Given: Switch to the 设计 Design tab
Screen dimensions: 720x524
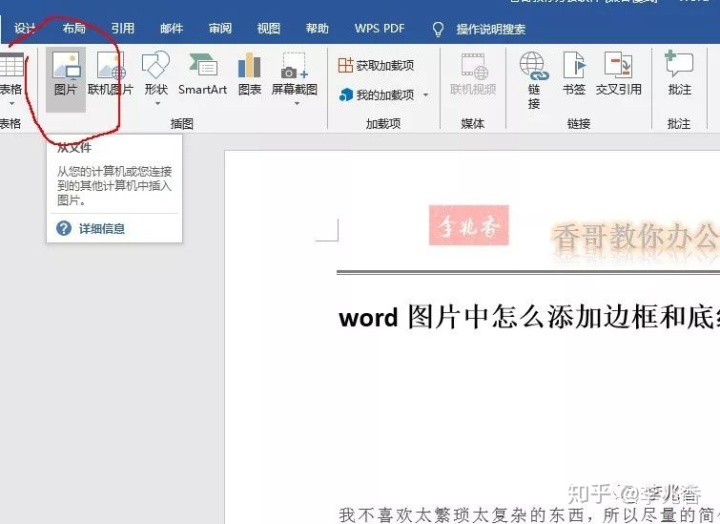Looking at the screenshot, I should (x=24, y=28).
